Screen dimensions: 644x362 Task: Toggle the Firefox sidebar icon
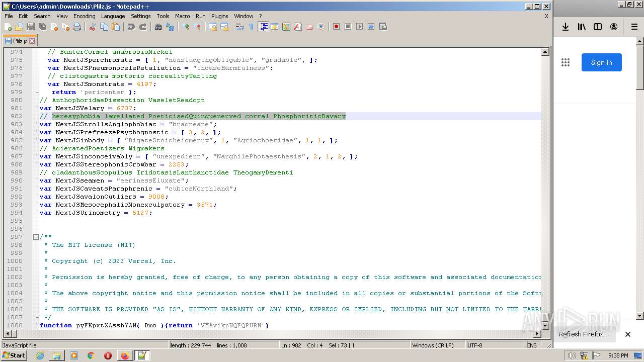(x=598, y=27)
